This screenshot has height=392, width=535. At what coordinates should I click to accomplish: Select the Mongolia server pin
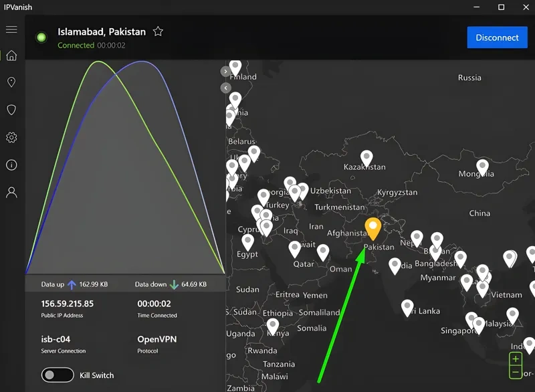pyautogui.click(x=482, y=167)
